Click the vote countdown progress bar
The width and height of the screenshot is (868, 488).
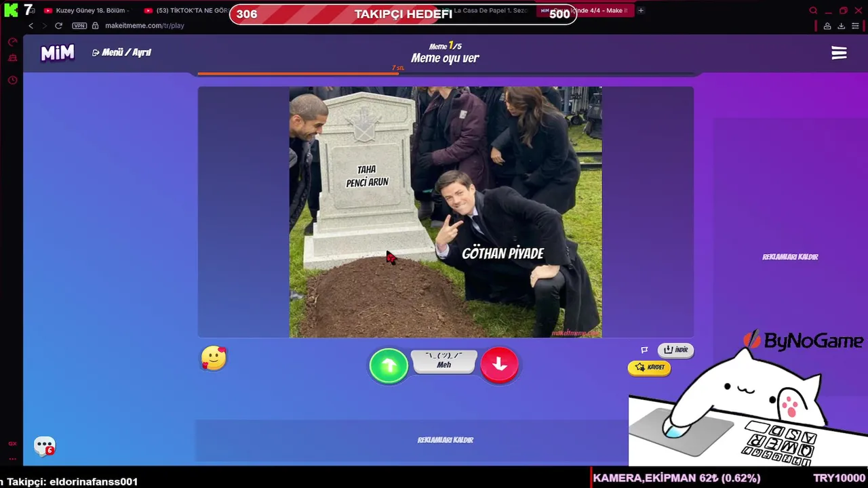point(446,73)
